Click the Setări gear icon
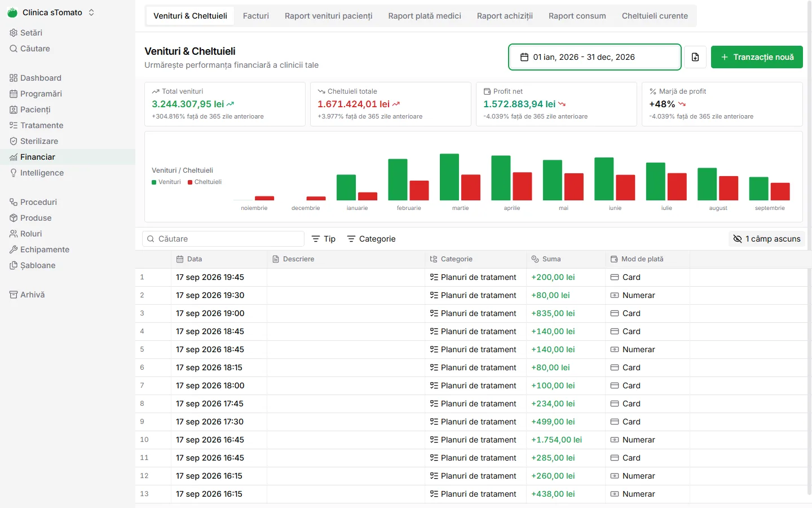Viewport: 812px width, 508px height. (14, 33)
